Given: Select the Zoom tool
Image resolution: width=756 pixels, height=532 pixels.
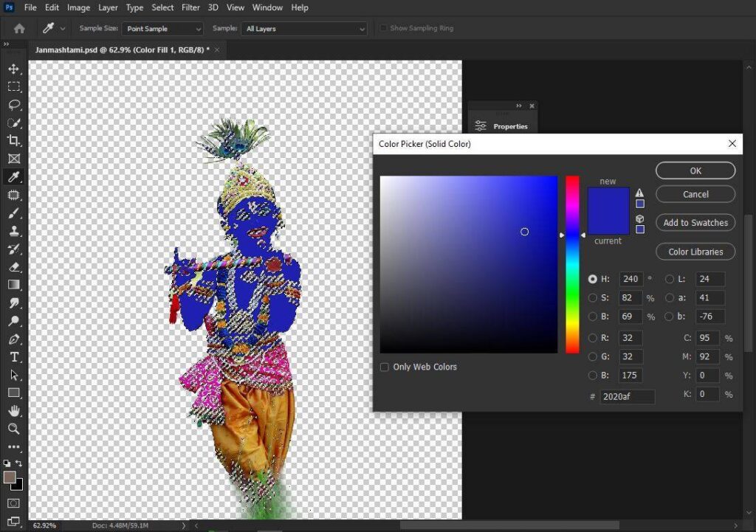Looking at the screenshot, I should click(13, 429).
